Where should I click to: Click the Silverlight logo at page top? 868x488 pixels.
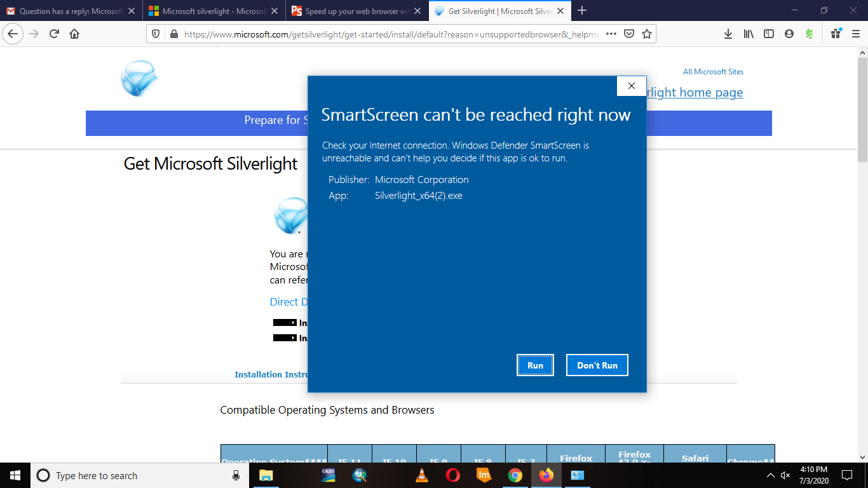click(139, 78)
